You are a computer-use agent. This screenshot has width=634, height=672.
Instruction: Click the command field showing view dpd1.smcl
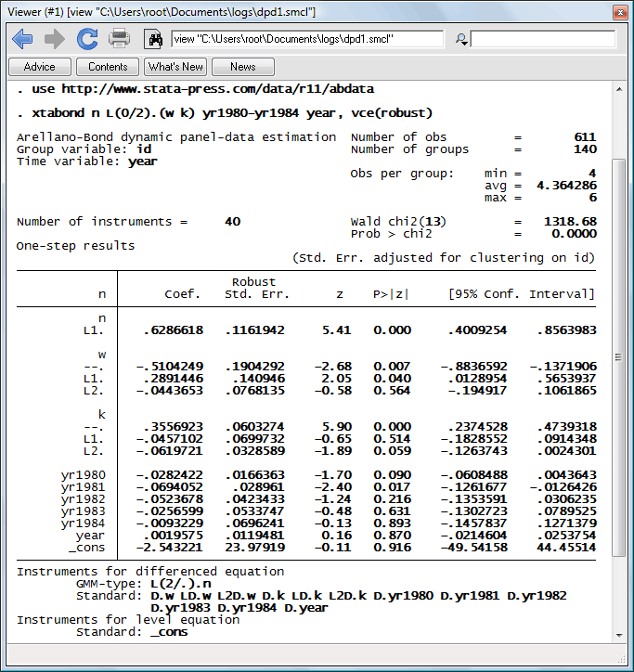(307, 39)
